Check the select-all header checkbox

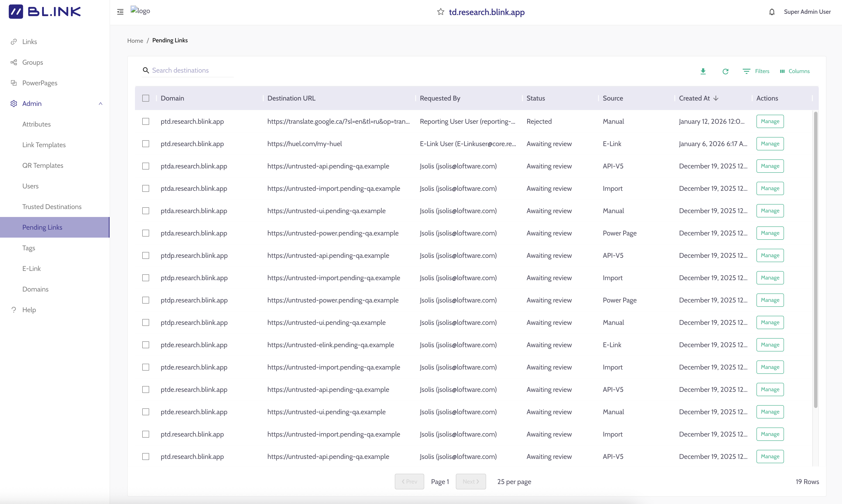pos(146,98)
